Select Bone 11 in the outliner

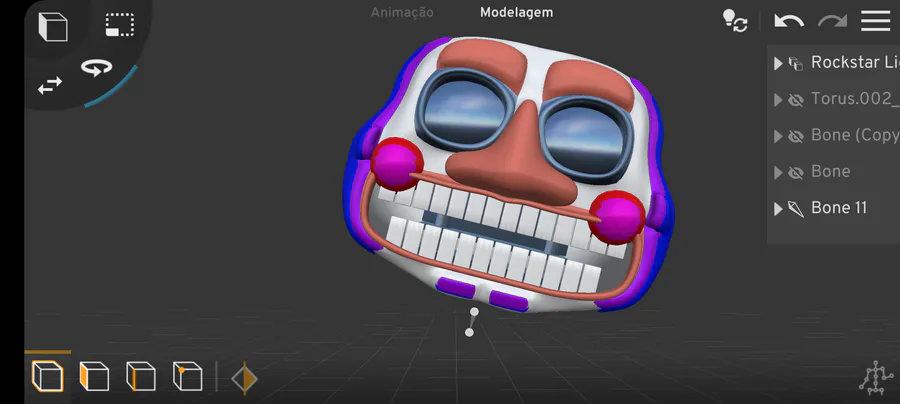tap(839, 208)
